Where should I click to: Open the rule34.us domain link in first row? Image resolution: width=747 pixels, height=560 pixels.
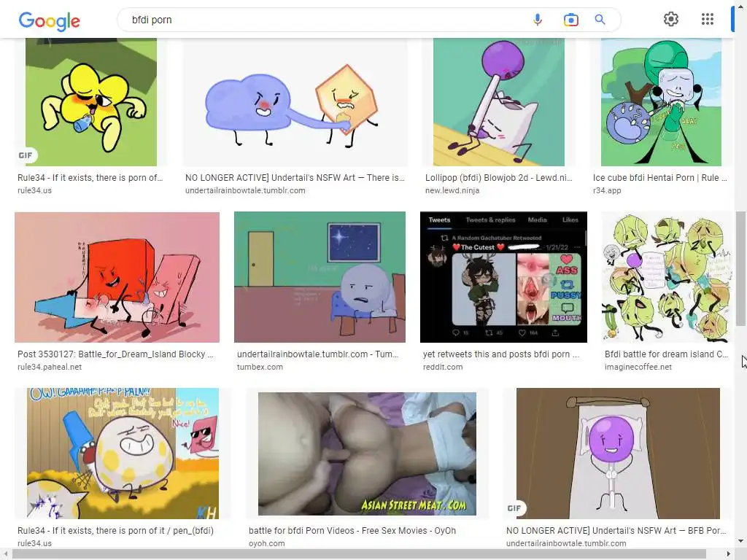pos(34,190)
